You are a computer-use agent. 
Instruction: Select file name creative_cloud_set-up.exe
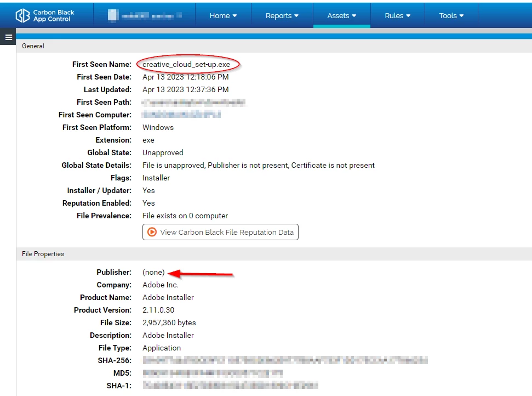click(x=186, y=64)
